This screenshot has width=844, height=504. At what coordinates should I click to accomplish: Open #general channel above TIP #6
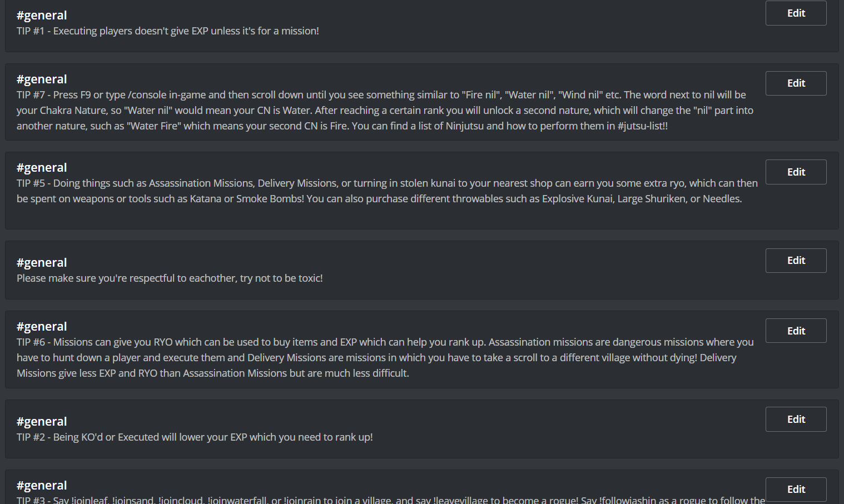coord(42,327)
